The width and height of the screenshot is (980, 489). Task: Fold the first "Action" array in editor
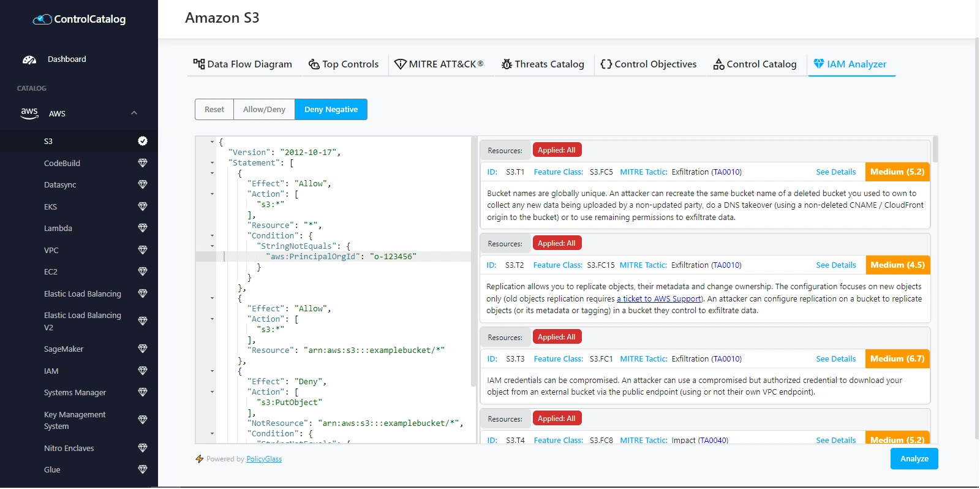click(213, 194)
